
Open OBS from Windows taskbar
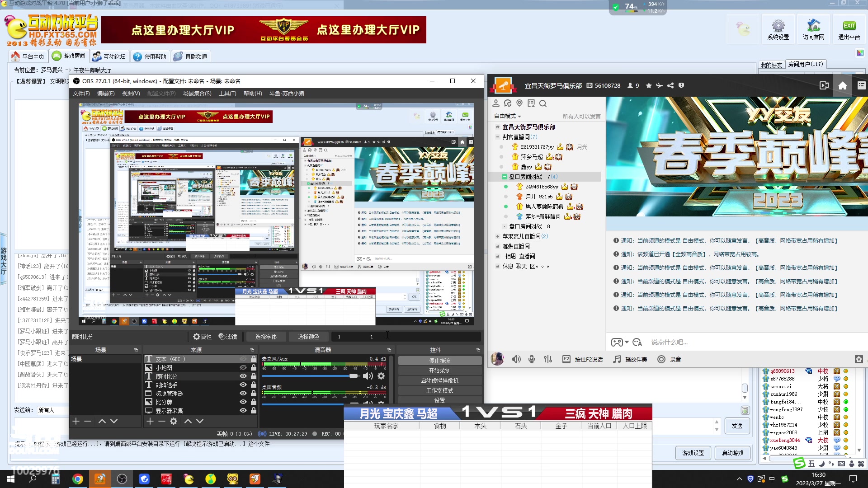pyautogui.click(x=122, y=479)
